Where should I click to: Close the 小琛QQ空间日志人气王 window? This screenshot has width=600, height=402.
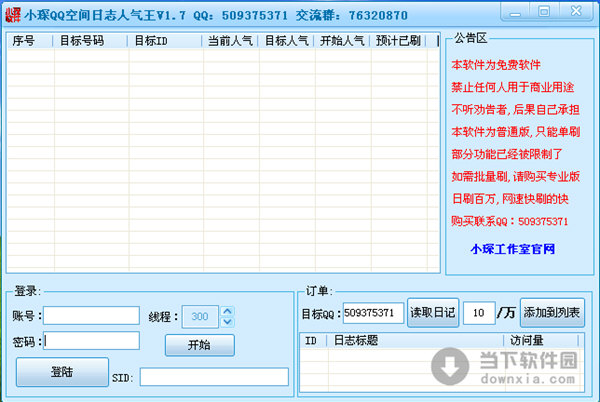point(576,11)
